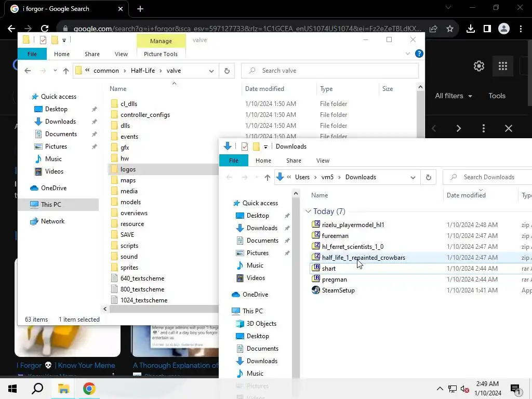Open Downloads address bar history dropdown
This screenshot has width=532, height=399.
(413, 178)
